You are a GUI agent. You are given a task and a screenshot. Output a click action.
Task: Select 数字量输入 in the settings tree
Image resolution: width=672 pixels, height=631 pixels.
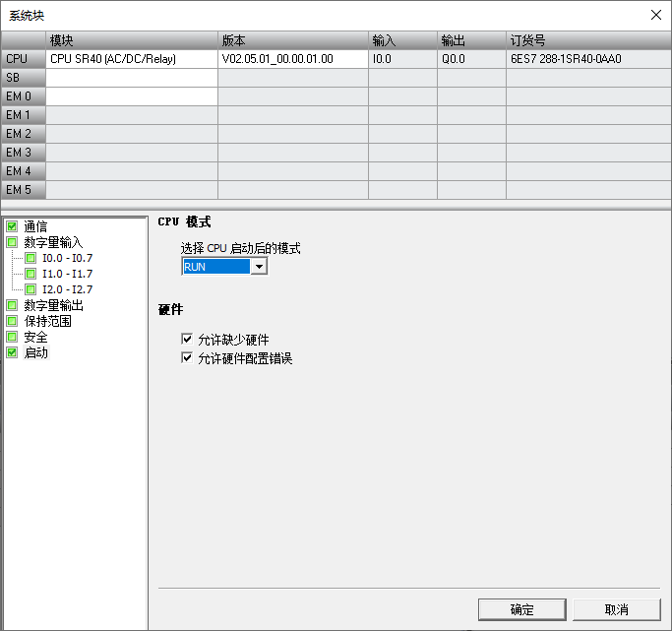click(53, 242)
